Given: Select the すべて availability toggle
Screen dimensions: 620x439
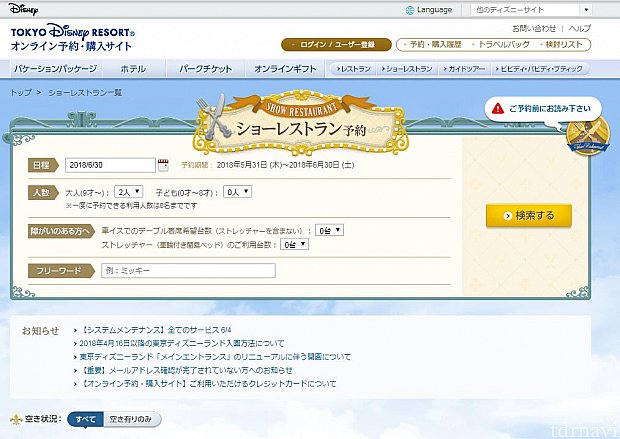Looking at the screenshot, I should (85, 419).
